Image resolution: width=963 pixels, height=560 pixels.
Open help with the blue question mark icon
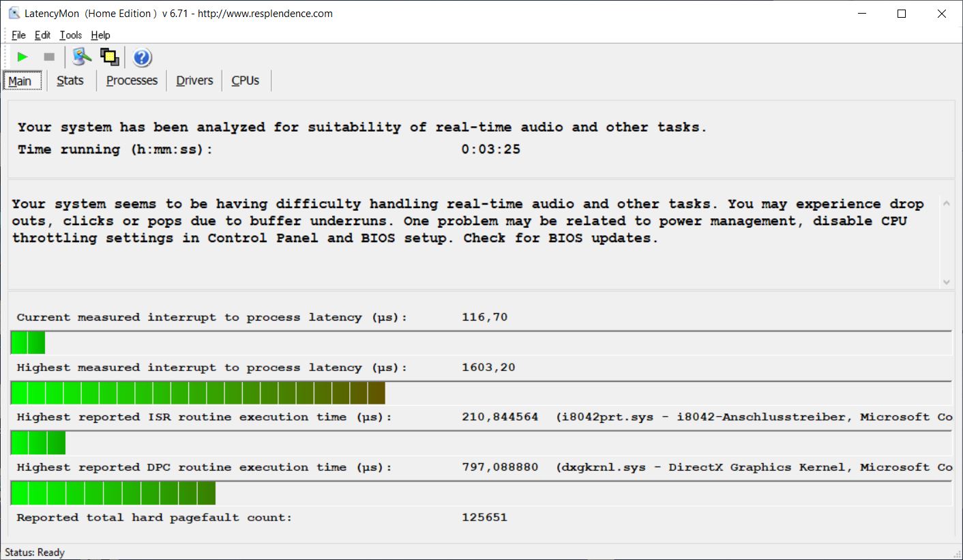tap(142, 57)
